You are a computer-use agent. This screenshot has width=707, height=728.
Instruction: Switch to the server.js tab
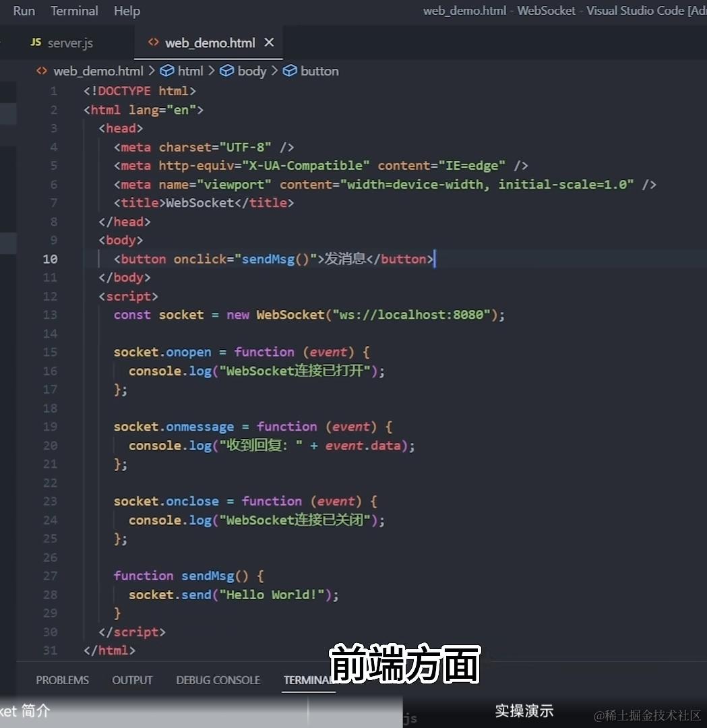click(x=70, y=43)
